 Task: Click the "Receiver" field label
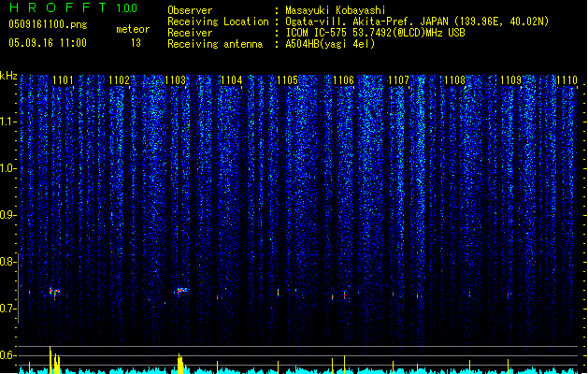[x=190, y=33]
